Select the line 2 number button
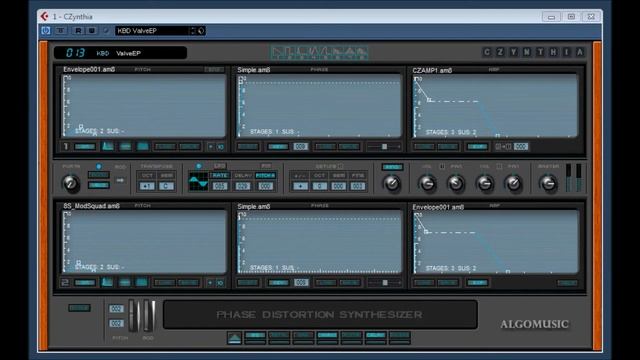 (65, 282)
